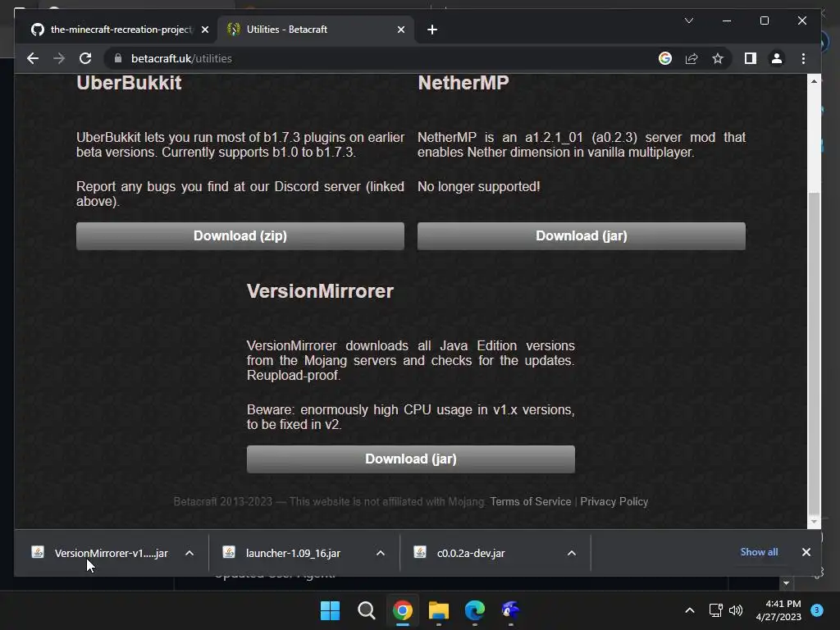Go back to the previous page
The image size is (840, 630).
pos(33,58)
